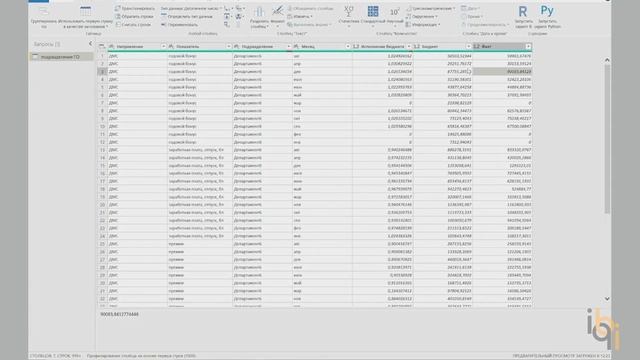The image size is (640, 360).
Task: Click the table corner menu icon
Action: [x=102, y=47]
